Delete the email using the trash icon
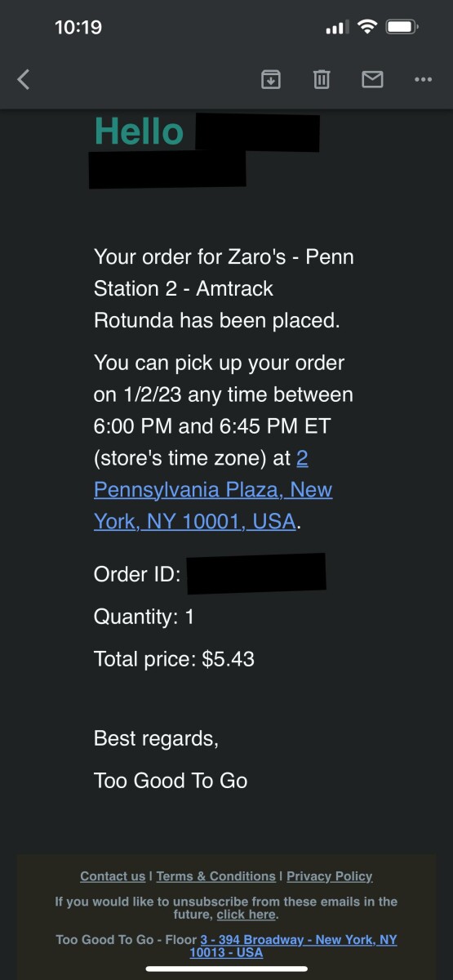This screenshot has width=453, height=980. (322, 79)
